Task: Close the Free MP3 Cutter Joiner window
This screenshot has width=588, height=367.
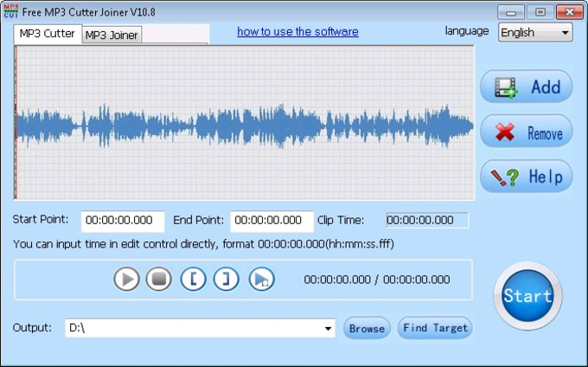Action: coord(569,12)
